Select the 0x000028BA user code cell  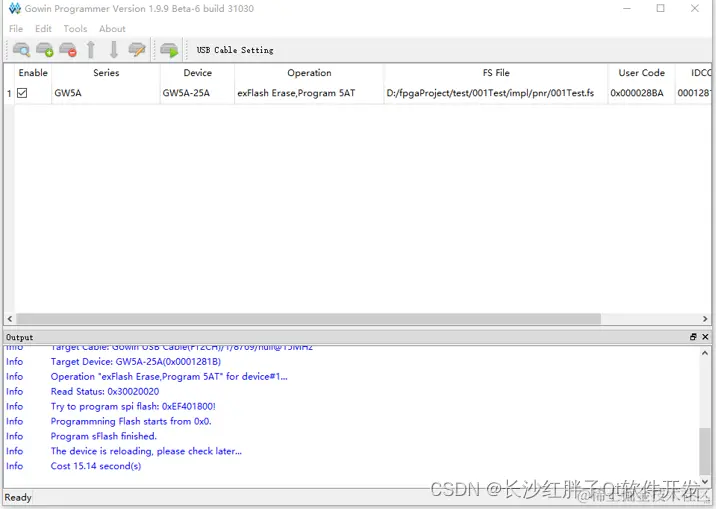[x=641, y=93]
